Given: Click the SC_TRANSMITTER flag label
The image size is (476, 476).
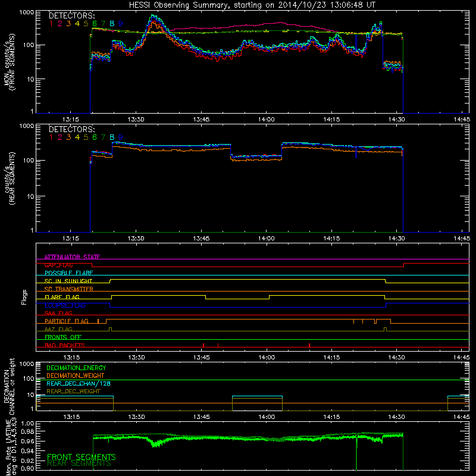Looking at the screenshot, I should click(69, 289).
